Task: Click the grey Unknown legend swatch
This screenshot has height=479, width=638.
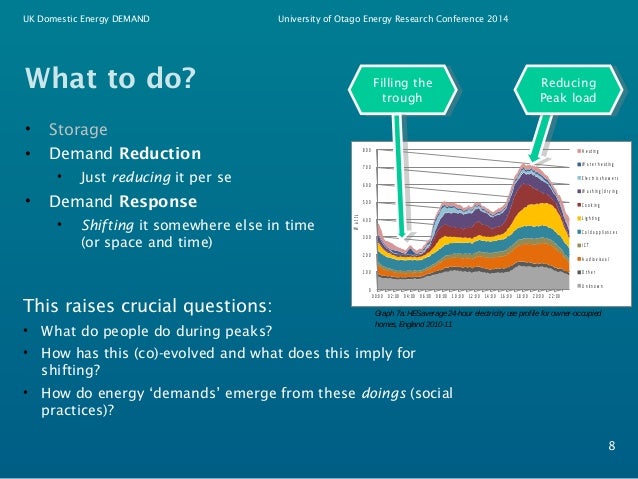Action: click(579, 286)
